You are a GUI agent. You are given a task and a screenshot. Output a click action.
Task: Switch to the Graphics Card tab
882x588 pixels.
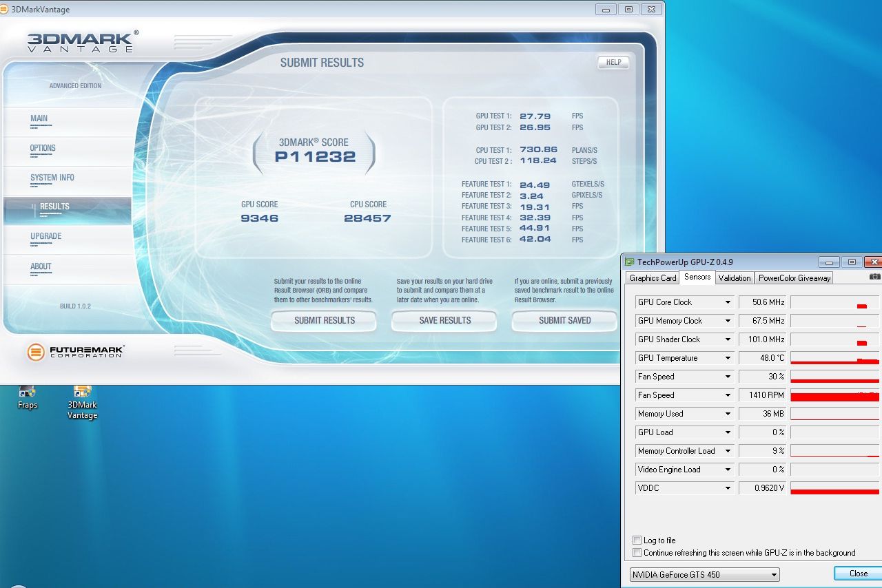(653, 278)
